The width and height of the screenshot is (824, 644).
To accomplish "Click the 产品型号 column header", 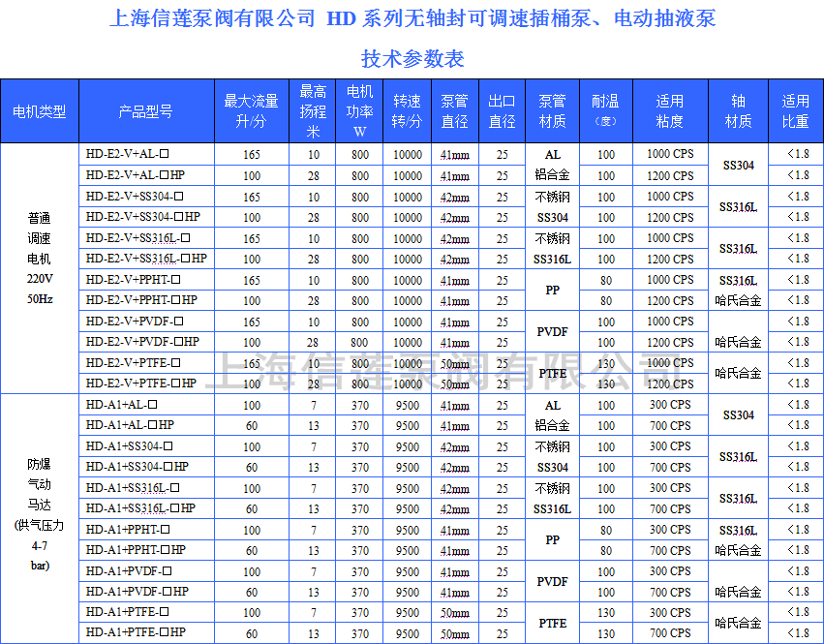I will (x=146, y=111).
